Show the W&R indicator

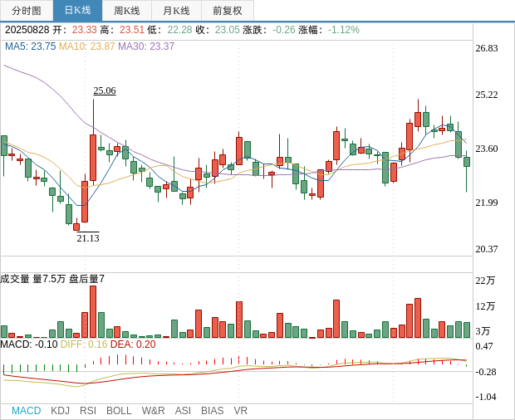pyautogui.click(x=153, y=411)
